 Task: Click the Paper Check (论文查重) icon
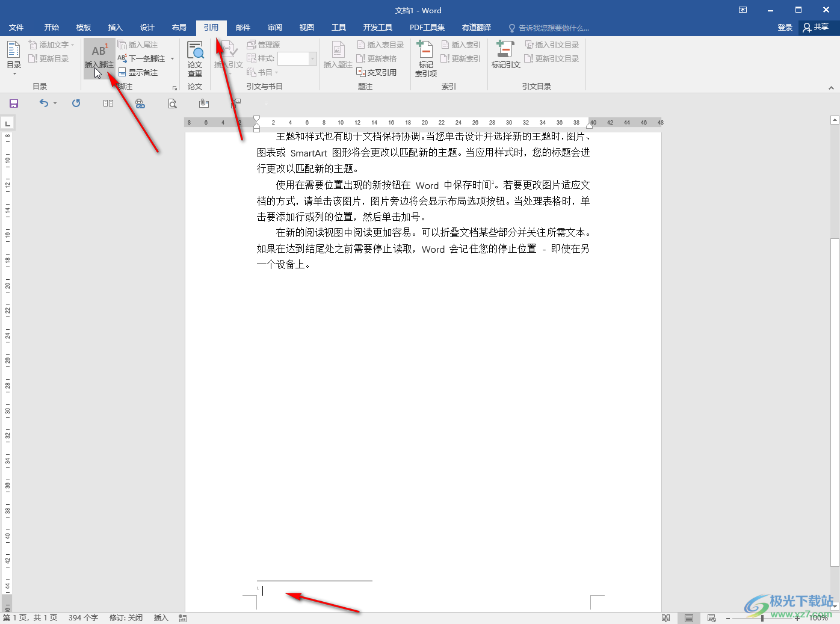[195, 58]
